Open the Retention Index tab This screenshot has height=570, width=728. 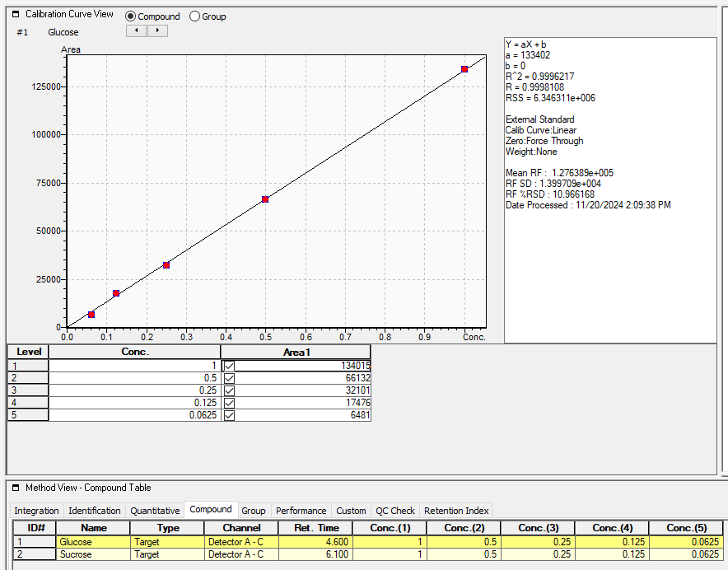pos(455,510)
